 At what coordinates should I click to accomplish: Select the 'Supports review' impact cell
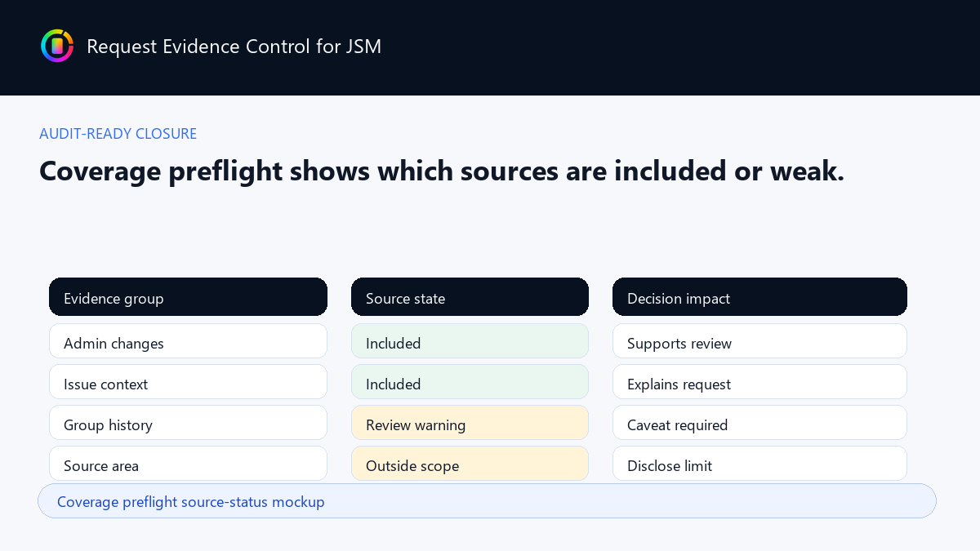coord(759,341)
